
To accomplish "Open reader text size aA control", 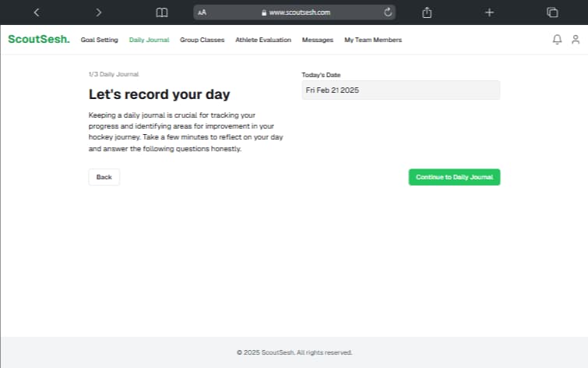I will (x=202, y=12).
